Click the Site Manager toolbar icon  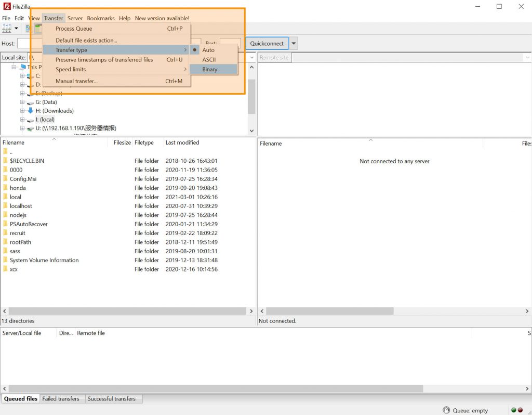(7, 28)
